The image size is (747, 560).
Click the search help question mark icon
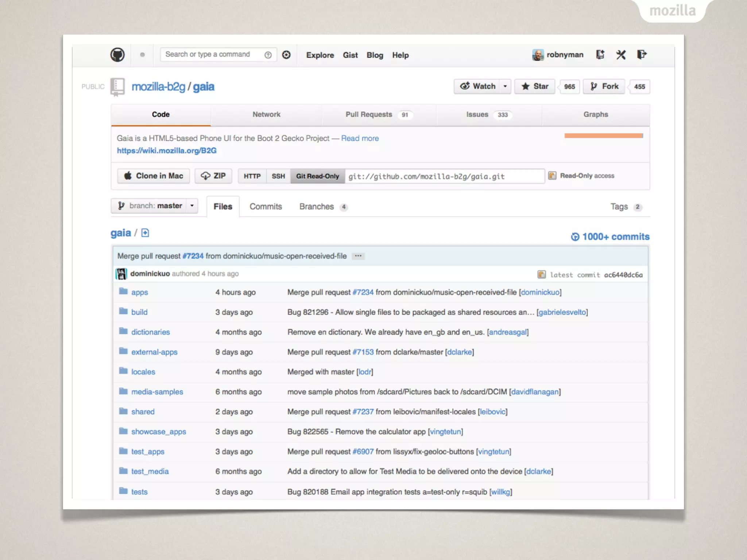(x=268, y=55)
